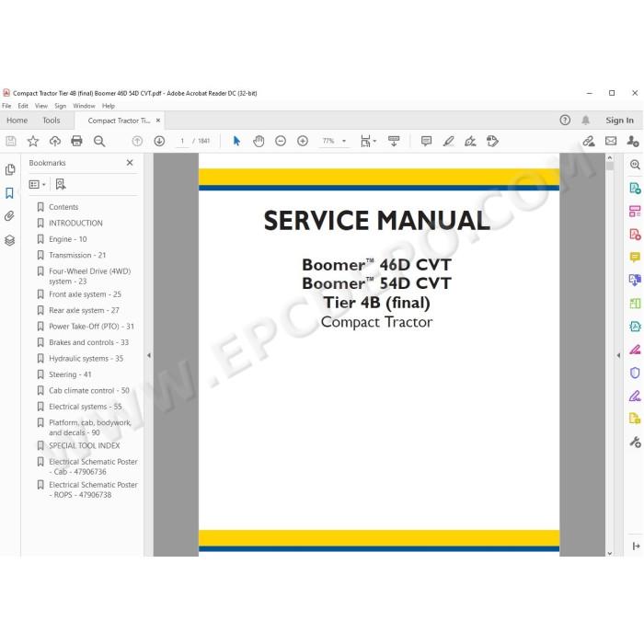Select the arrow Selection tool
The height and width of the screenshot is (644, 644).
(x=236, y=142)
